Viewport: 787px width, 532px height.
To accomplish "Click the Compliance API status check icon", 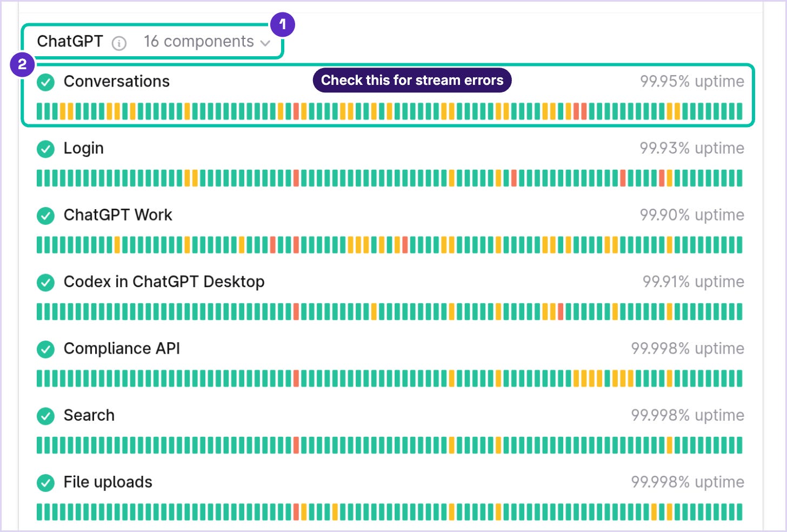I will (x=46, y=349).
